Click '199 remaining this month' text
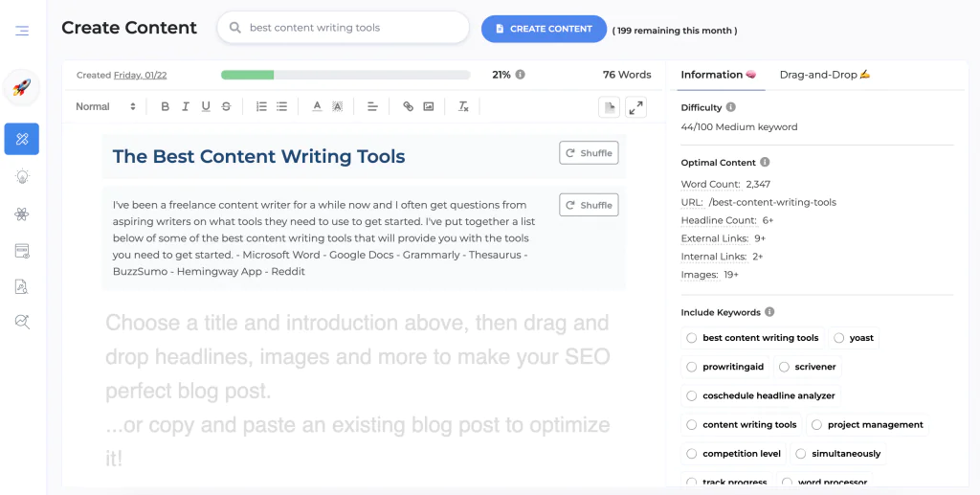Image resolution: width=980 pixels, height=495 pixels. click(675, 31)
